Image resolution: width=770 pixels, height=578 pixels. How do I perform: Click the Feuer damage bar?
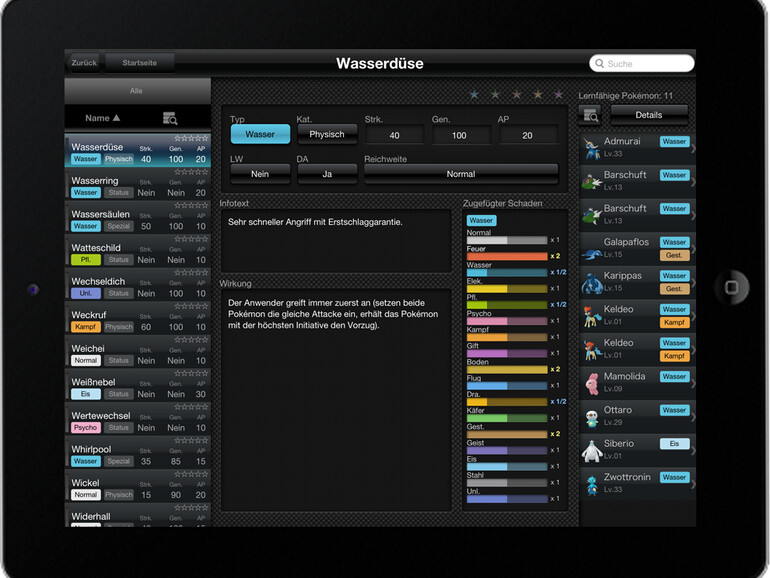pos(507,256)
